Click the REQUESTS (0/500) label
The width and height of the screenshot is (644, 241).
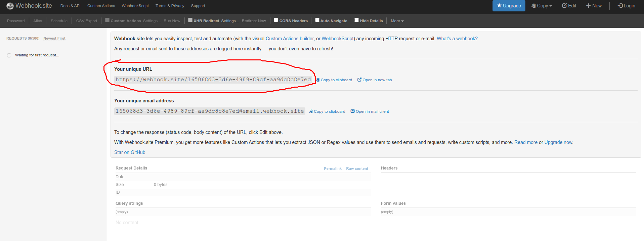coord(23,38)
